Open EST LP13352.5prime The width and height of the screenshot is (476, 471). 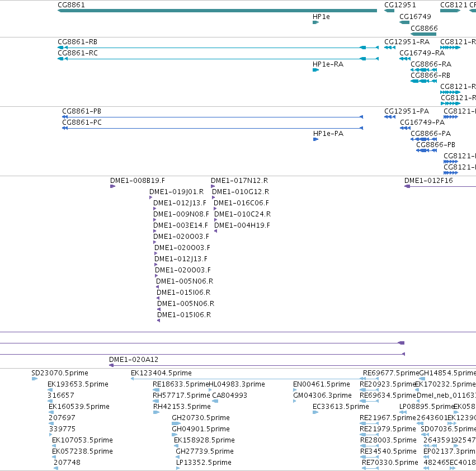(178, 468)
